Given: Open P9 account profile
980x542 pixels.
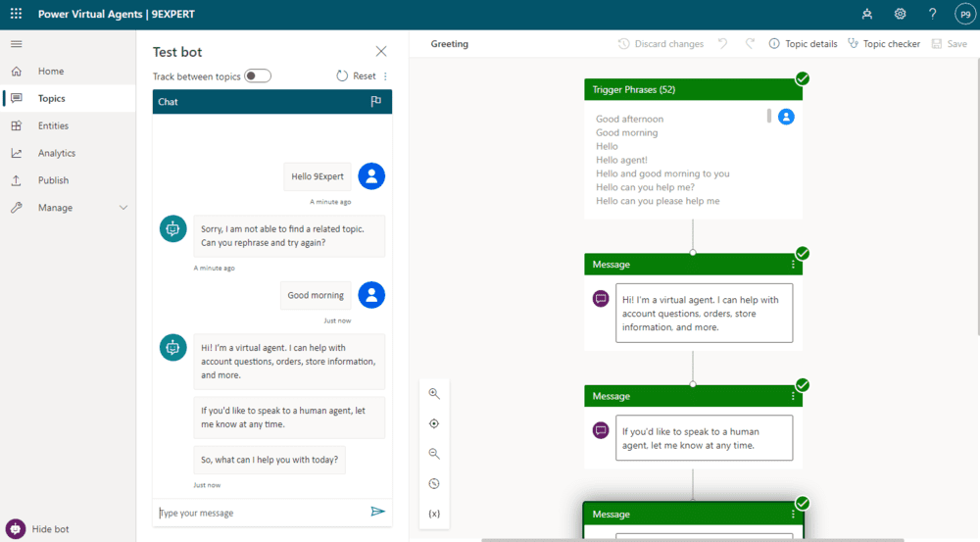Looking at the screenshot, I should click(965, 14).
